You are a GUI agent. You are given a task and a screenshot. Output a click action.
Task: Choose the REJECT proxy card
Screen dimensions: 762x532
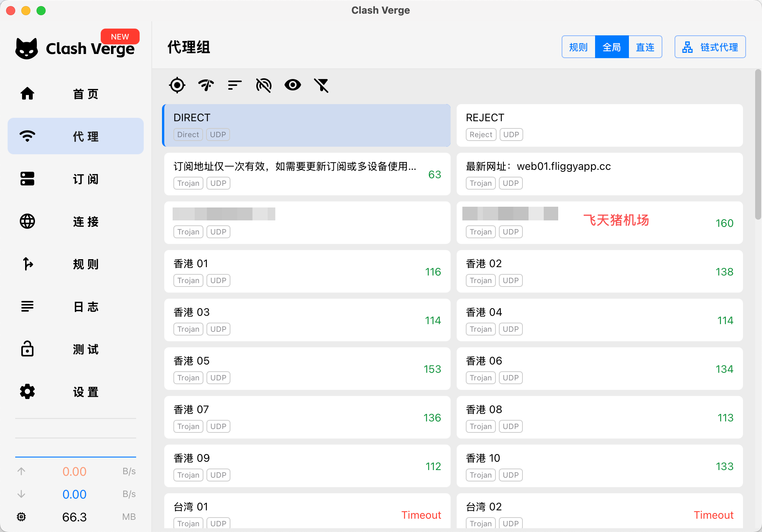tap(599, 125)
